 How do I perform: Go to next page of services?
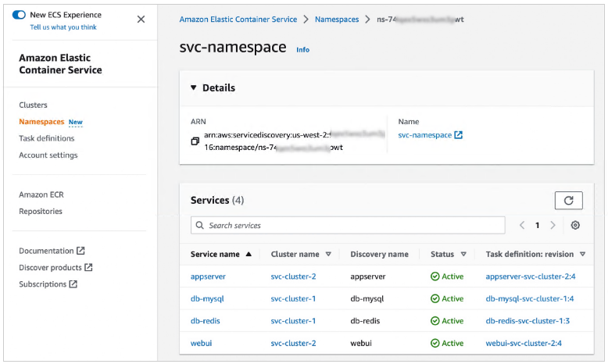pos(553,225)
